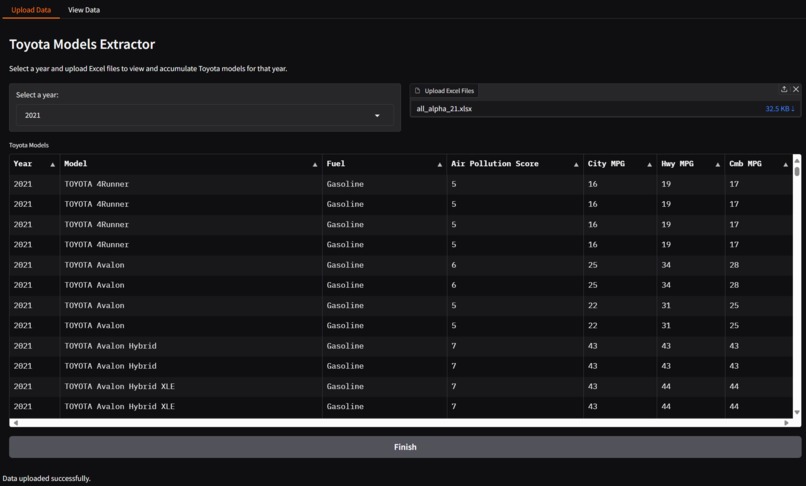Sort table by Year column arrow

(x=52, y=165)
